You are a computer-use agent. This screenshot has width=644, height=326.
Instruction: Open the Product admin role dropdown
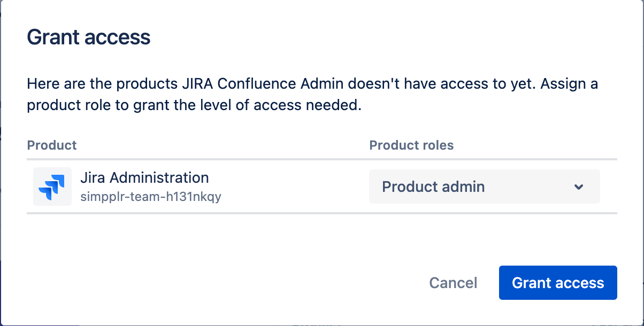pyautogui.click(x=484, y=187)
